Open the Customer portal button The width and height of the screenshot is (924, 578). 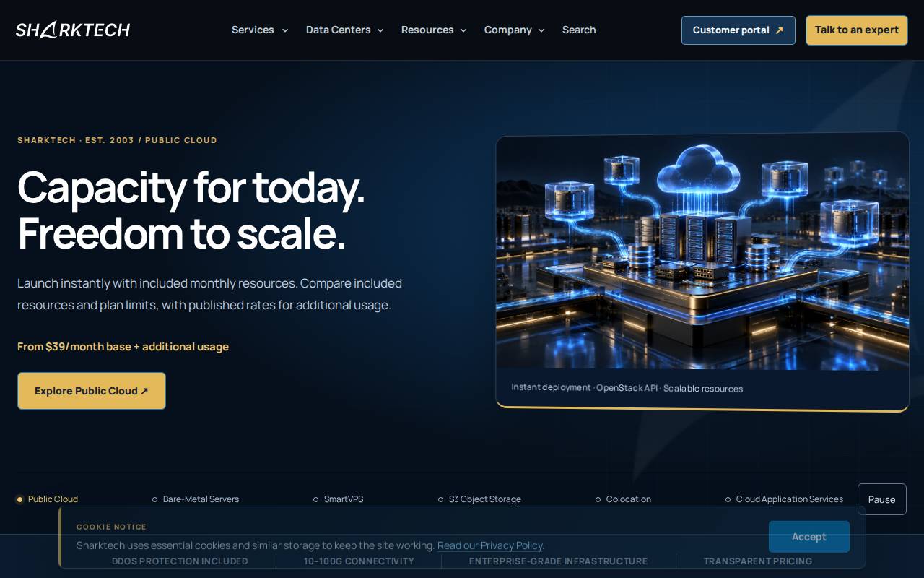(x=738, y=30)
